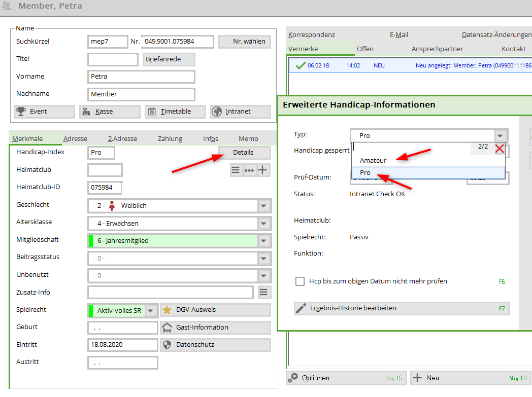The width and height of the screenshot is (532, 397).
Task: Click the hamburger list icon beside Heimatclub
Action: (x=236, y=170)
